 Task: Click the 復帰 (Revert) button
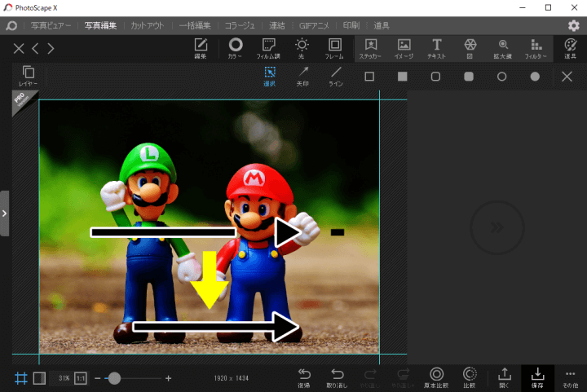click(x=304, y=378)
